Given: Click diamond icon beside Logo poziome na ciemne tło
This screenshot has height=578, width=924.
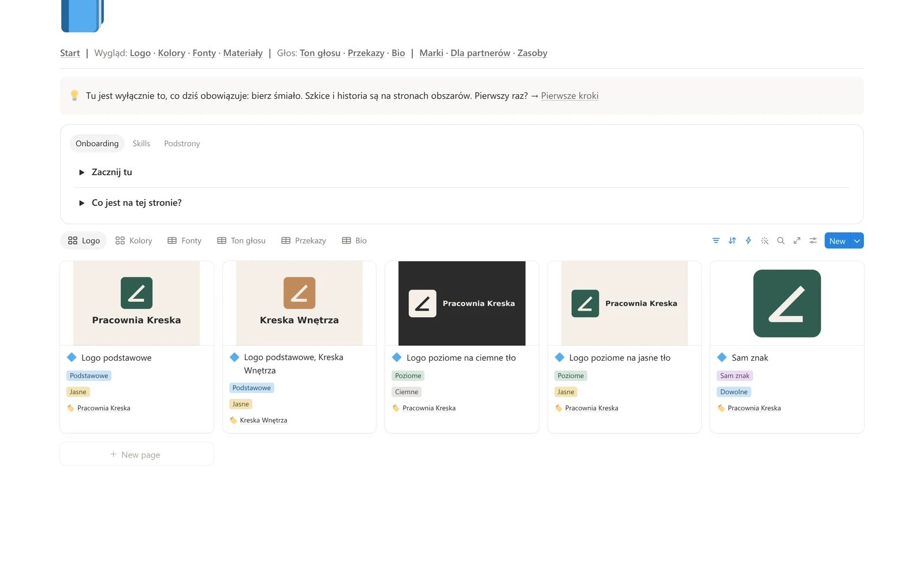Looking at the screenshot, I should click(397, 357).
